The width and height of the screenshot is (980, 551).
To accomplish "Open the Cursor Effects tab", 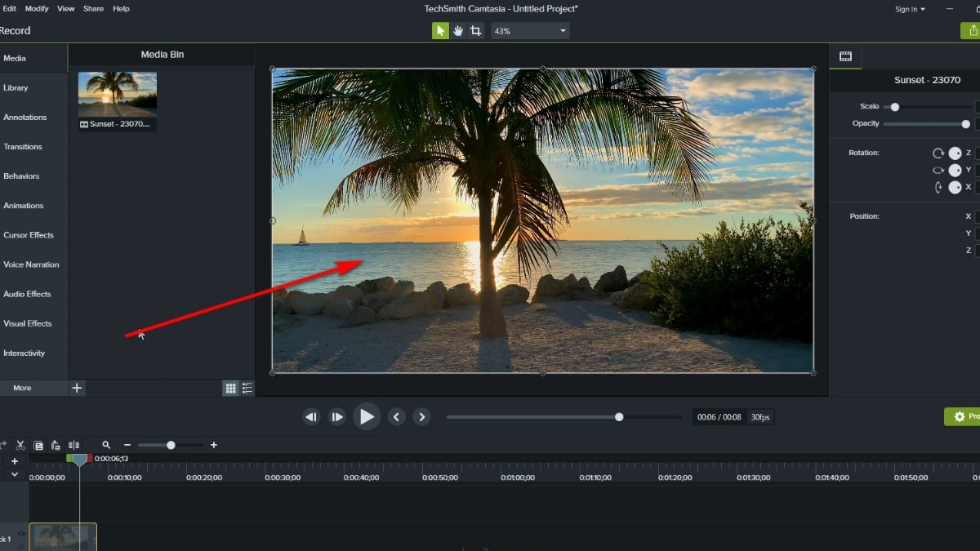I will click(x=33, y=235).
